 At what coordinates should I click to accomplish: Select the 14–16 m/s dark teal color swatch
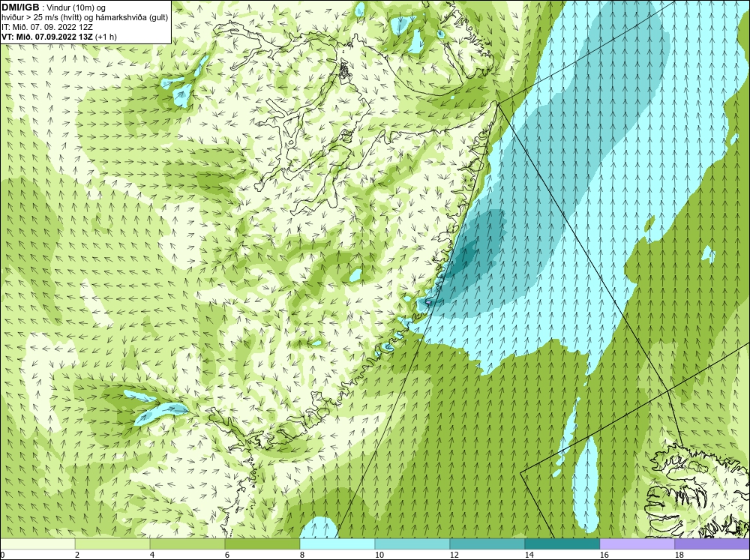coord(562,544)
